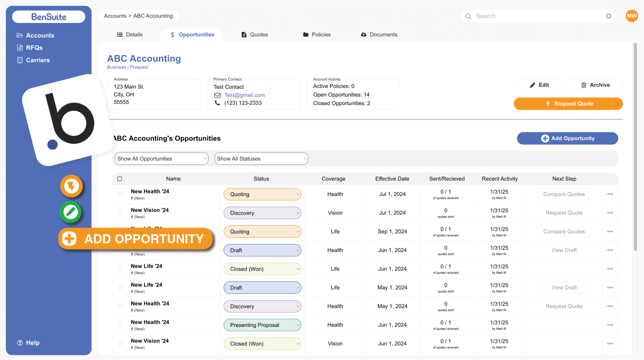
Task: Click View Draft on Life May 1, 2024 row
Action: click(564, 288)
